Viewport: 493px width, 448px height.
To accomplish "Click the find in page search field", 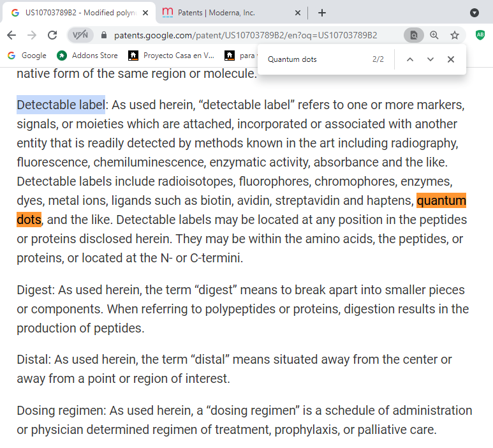I will (316, 59).
